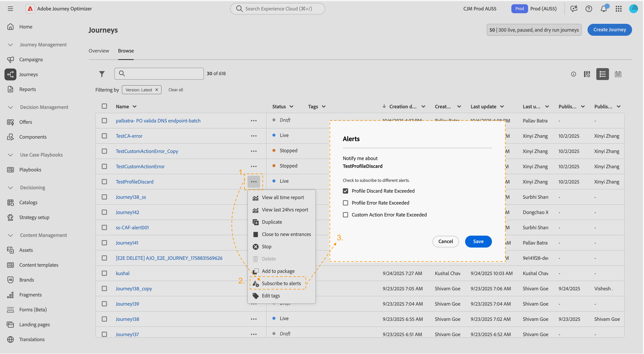The width and height of the screenshot is (644, 354).
Task: Check Custom Action Error Rate Exceeded
Action: [x=345, y=215]
